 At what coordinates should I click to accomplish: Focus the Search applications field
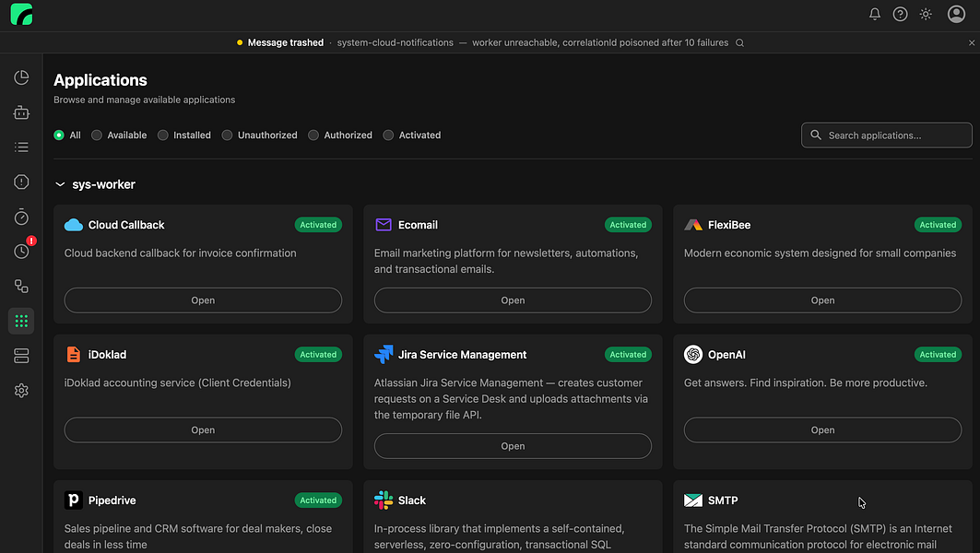(x=886, y=135)
